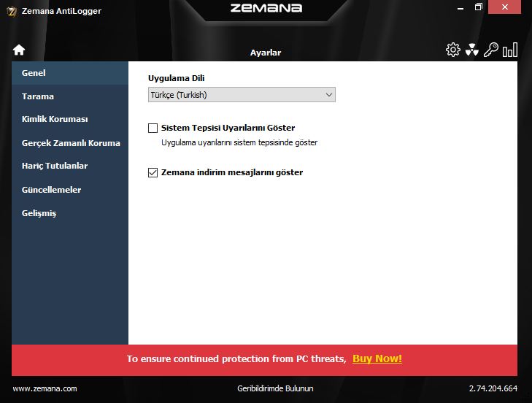Close the Zemana AntiLogger window
The width and height of the screenshot is (532, 403).
click(x=504, y=7)
